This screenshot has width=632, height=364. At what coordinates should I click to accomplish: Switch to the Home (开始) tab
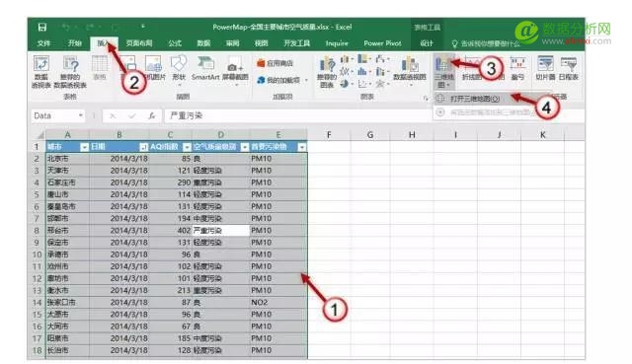[x=75, y=43]
